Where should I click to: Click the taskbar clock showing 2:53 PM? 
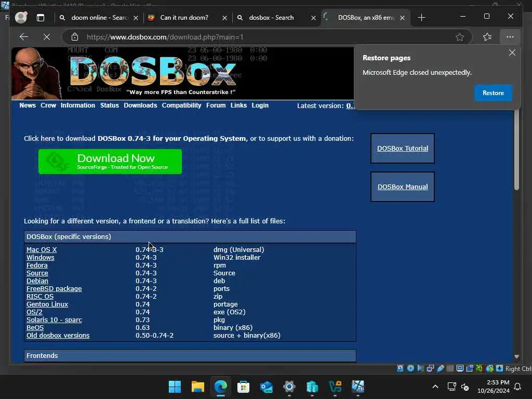(494, 387)
